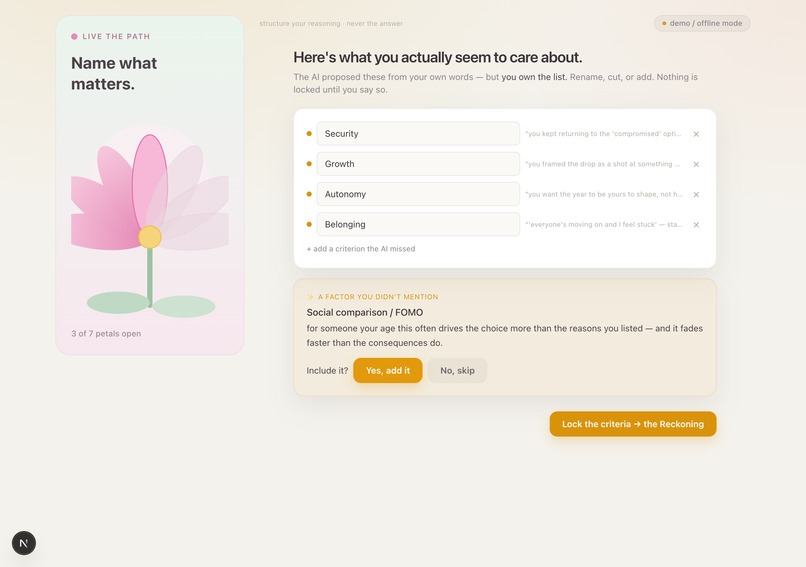The image size is (806, 567).
Task: Click the FOMO explanation starting 'for someone your age'
Action: [504, 335]
